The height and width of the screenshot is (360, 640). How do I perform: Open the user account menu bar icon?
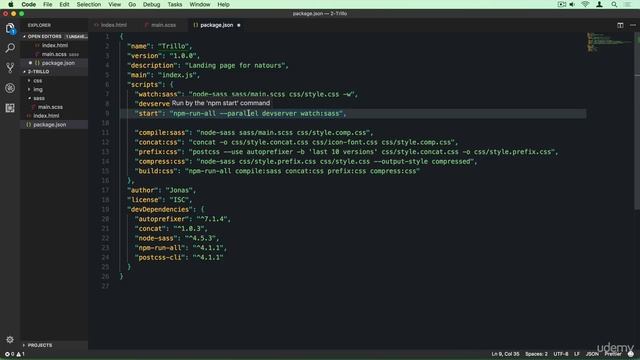click(x=599, y=4)
